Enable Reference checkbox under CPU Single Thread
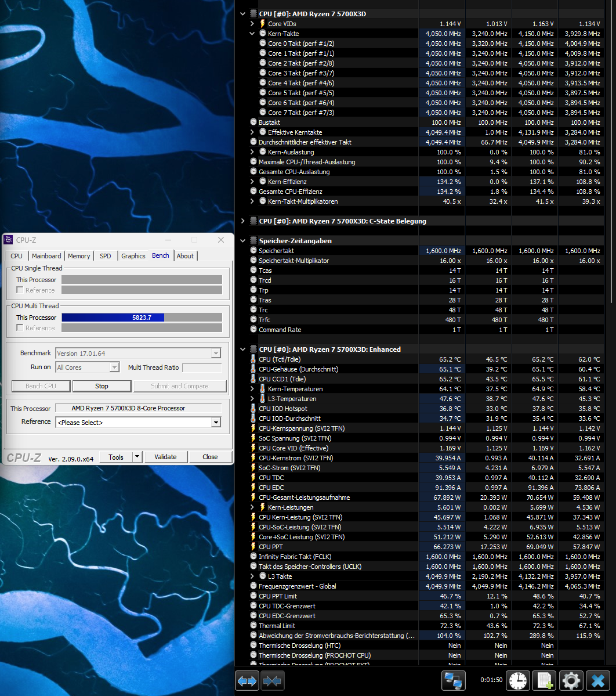The width and height of the screenshot is (616, 696). (20, 290)
